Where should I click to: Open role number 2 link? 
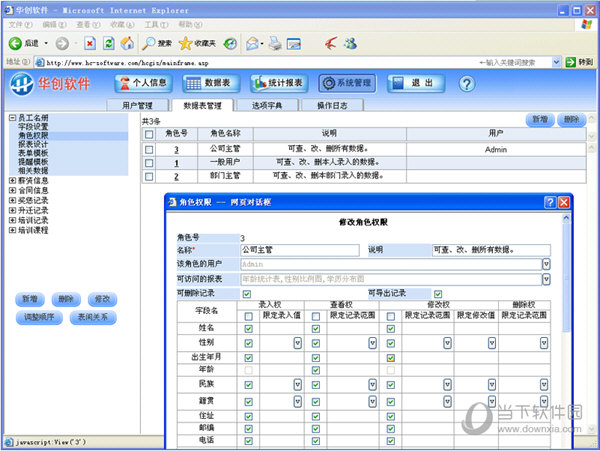[x=176, y=176]
